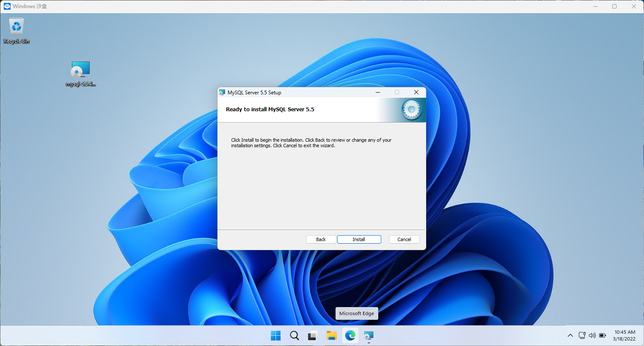This screenshot has width=644, height=346.
Task: Open the volume tray icon
Action: click(592, 335)
